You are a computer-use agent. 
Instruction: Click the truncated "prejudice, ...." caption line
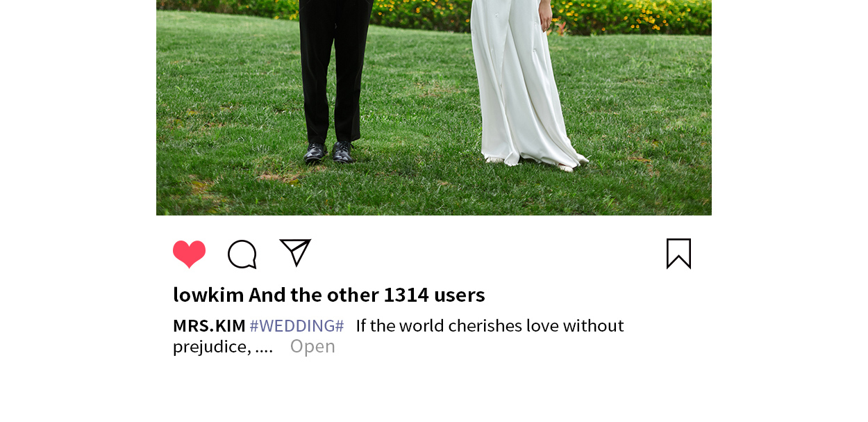(x=223, y=346)
